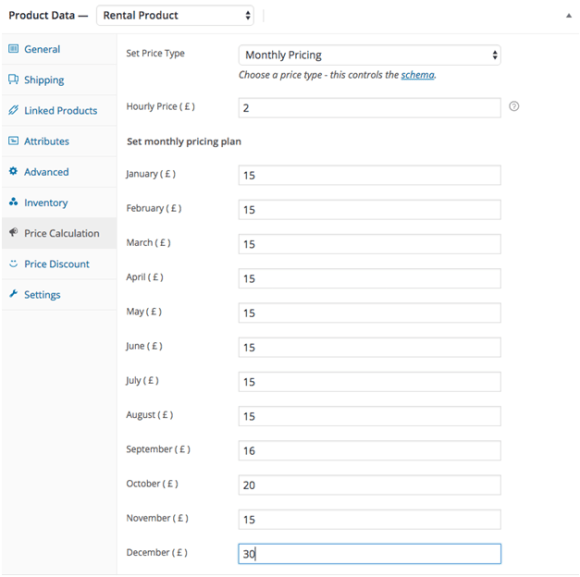Go to the Linked Products tab label
580x577 pixels.
[61, 111]
